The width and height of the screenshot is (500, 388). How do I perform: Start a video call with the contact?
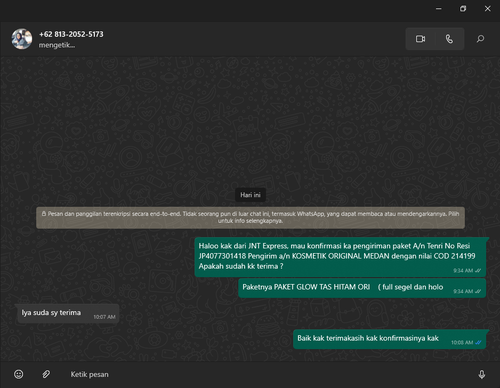pyautogui.click(x=420, y=39)
